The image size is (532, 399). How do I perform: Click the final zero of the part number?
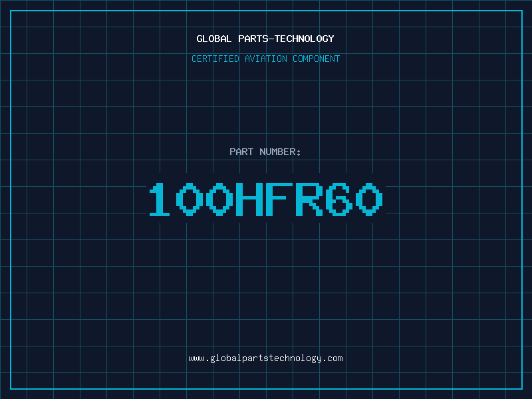[370, 199]
